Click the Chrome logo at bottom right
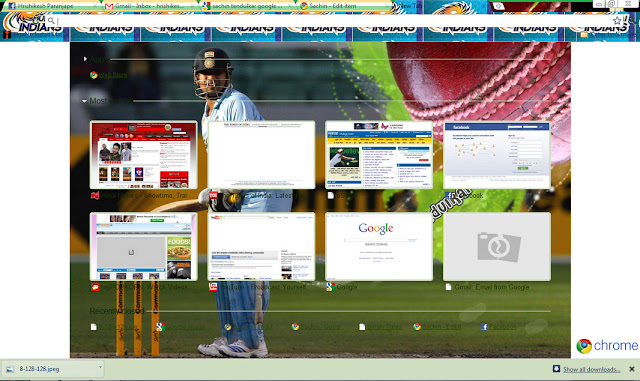Viewport: 640px width, 381px height. pyautogui.click(x=607, y=345)
